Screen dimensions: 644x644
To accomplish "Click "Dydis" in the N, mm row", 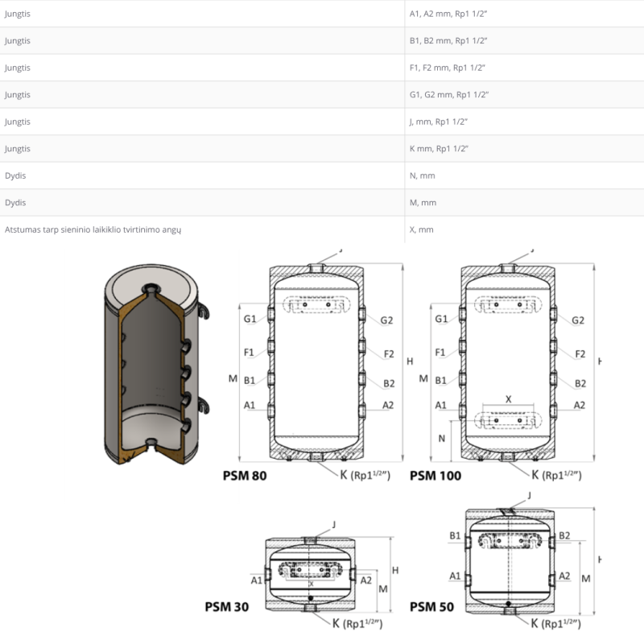I will pyautogui.click(x=15, y=175).
